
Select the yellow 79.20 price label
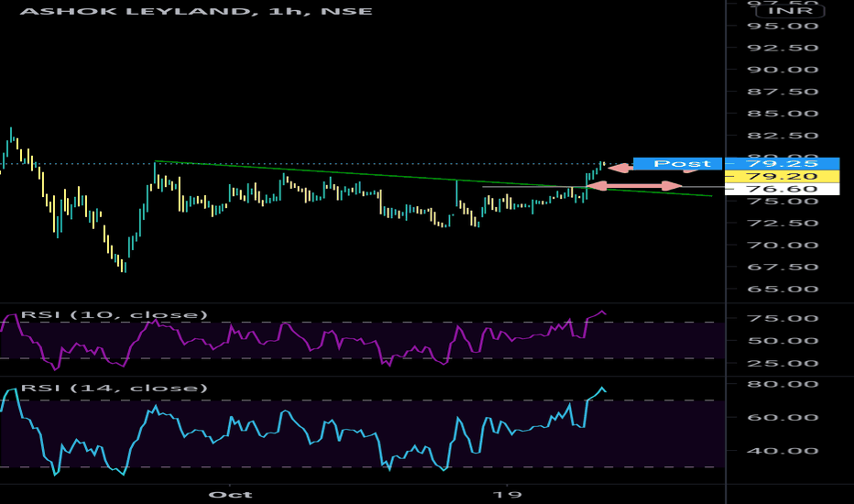[x=783, y=177]
